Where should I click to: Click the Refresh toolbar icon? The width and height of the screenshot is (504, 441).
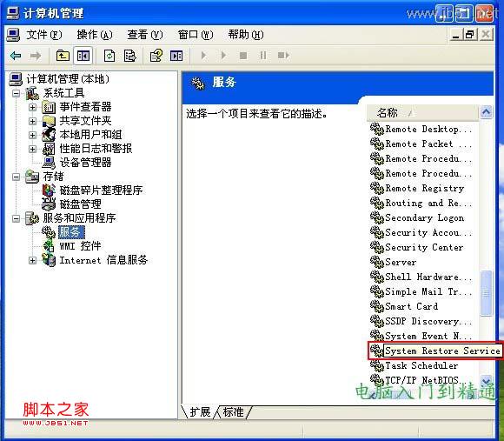[x=109, y=56]
